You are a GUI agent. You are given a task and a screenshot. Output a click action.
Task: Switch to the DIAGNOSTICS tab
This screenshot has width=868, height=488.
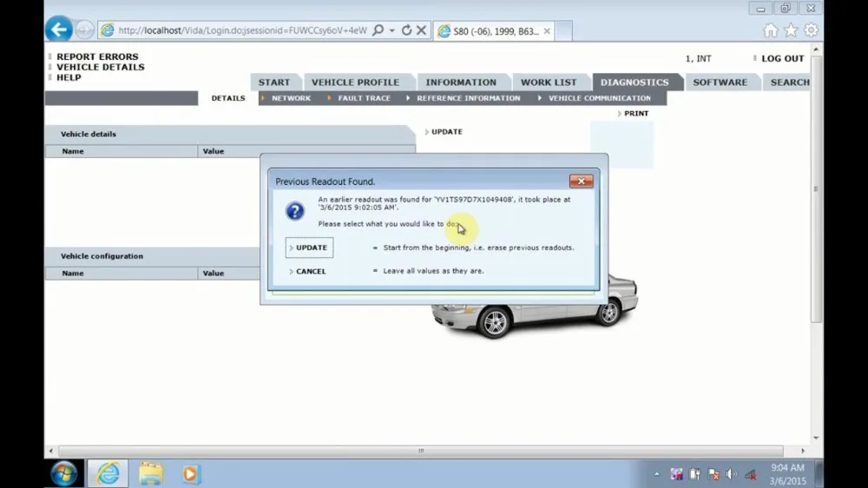(x=635, y=82)
